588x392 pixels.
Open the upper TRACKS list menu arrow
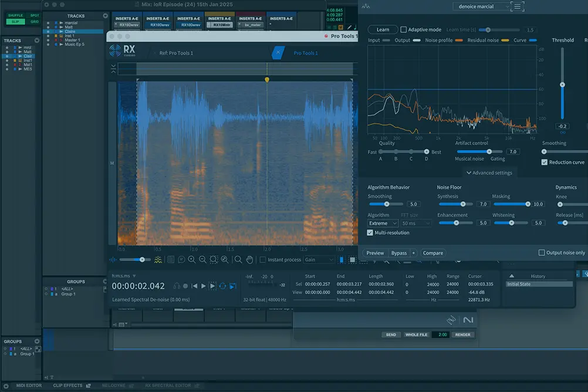click(106, 16)
